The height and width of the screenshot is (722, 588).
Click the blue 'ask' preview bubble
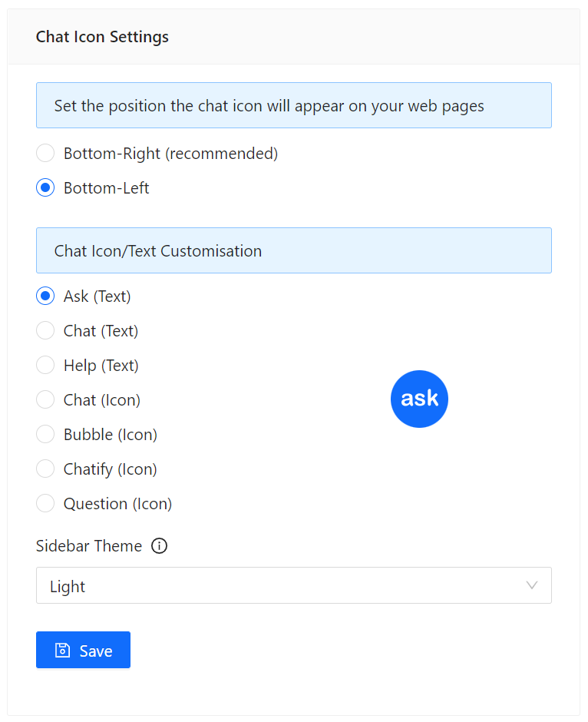(x=419, y=399)
